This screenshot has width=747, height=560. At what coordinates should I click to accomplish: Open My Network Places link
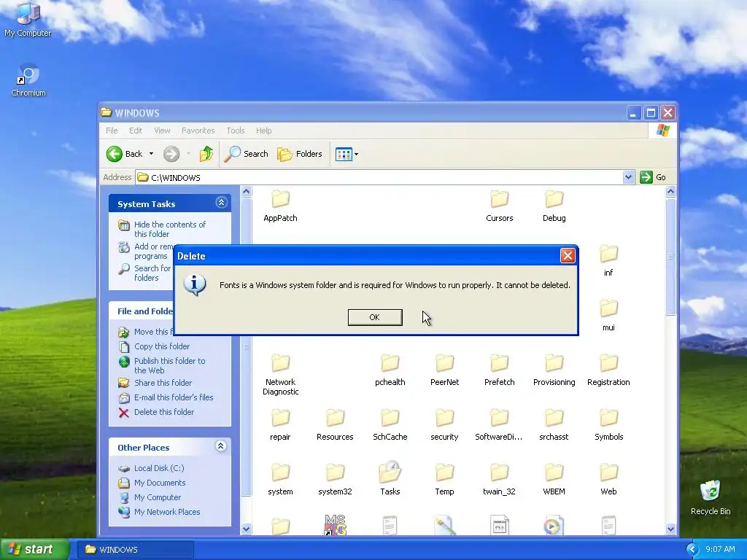tap(167, 512)
